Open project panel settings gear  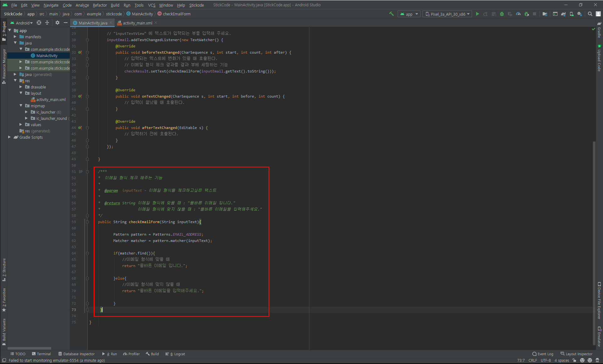pyautogui.click(x=57, y=23)
